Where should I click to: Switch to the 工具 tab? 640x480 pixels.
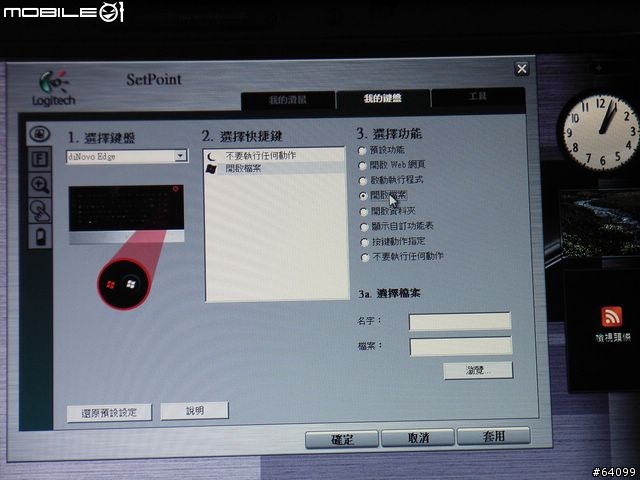[478, 97]
